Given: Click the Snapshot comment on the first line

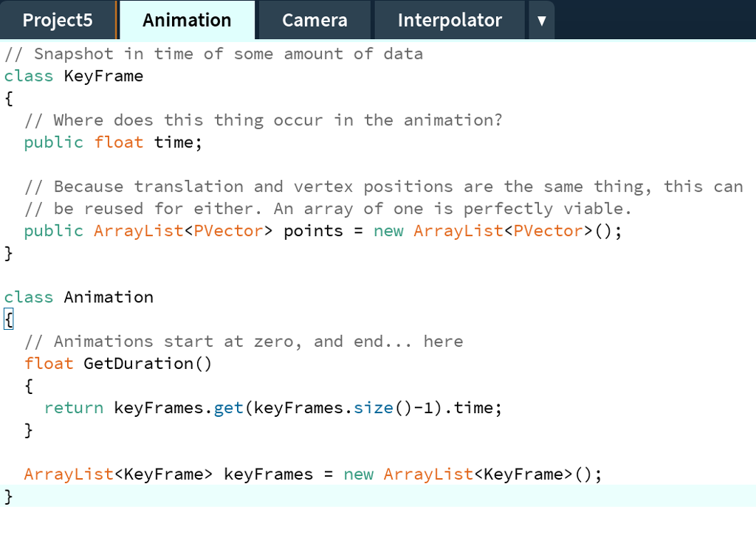Looking at the screenshot, I should coord(214,53).
